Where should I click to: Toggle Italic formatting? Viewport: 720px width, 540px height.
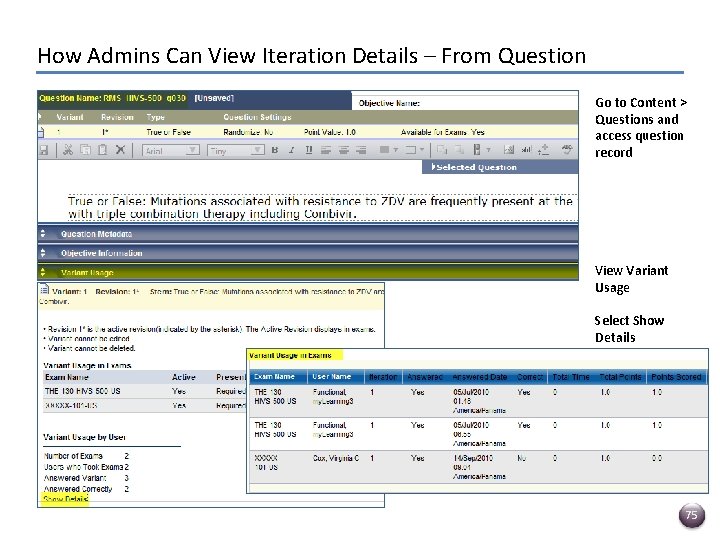[292, 150]
